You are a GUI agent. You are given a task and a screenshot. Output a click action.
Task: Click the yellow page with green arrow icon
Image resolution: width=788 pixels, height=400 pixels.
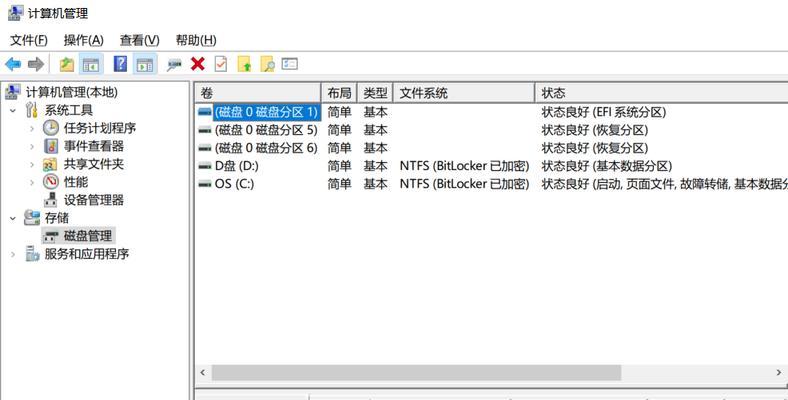244,64
